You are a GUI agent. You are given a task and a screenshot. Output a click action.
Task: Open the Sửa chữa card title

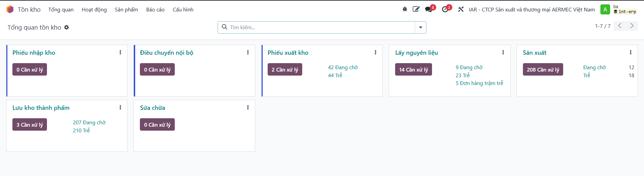pyautogui.click(x=153, y=108)
